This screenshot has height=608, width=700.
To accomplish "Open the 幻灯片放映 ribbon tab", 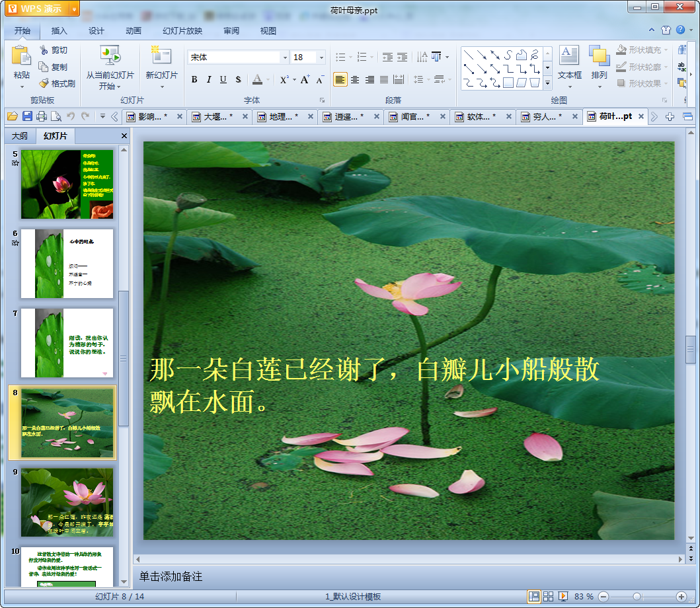I will coord(182,31).
